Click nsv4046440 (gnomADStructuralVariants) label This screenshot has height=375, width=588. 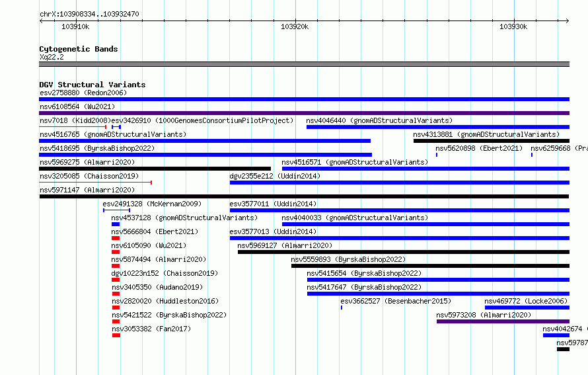click(x=379, y=120)
